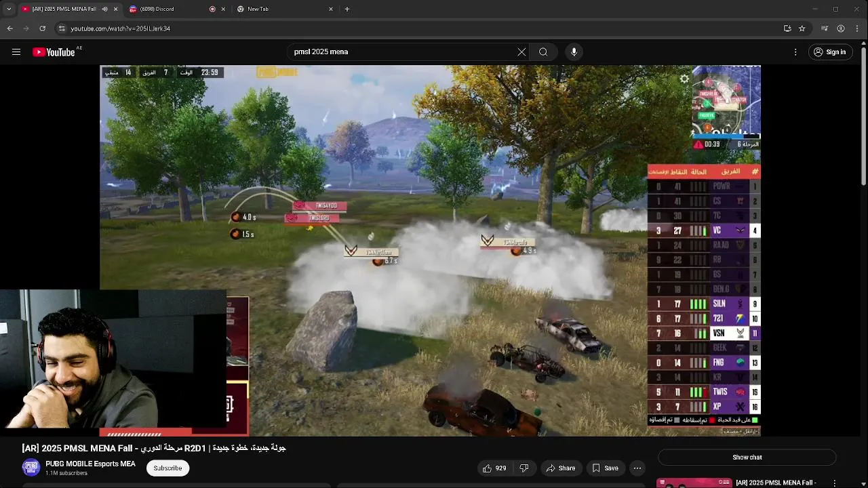Image resolution: width=868 pixels, height=488 pixels.
Task: Click the 1.1M subscribers text
Action: point(66,473)
